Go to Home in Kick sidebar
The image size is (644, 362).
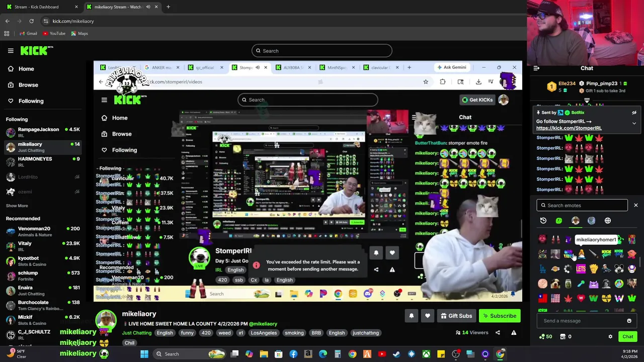[x=26, y=69]
